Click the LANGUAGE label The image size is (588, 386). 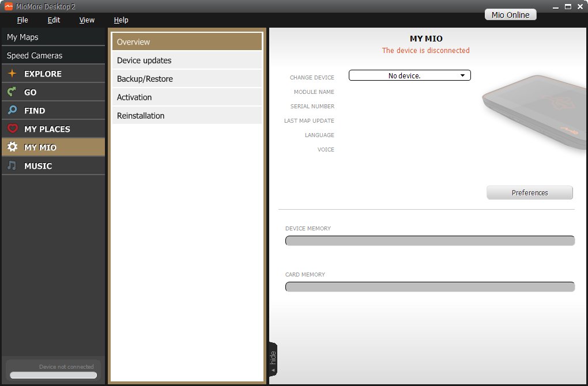319,135
